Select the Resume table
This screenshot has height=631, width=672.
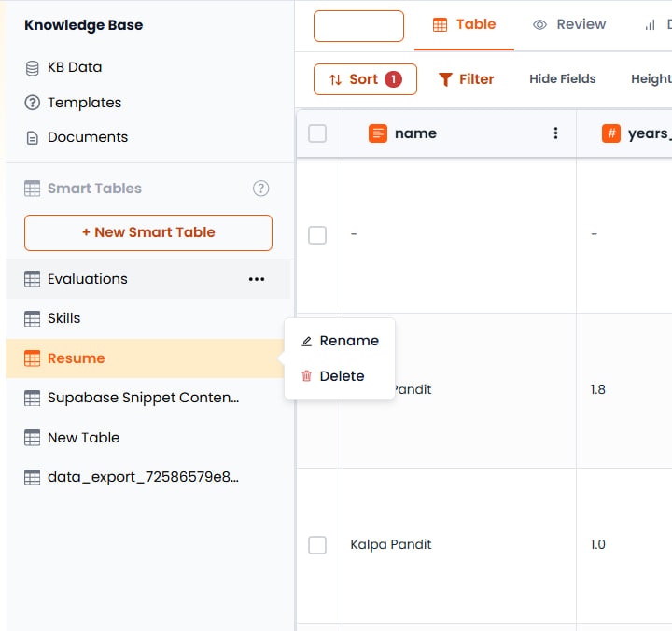(146, 358)
